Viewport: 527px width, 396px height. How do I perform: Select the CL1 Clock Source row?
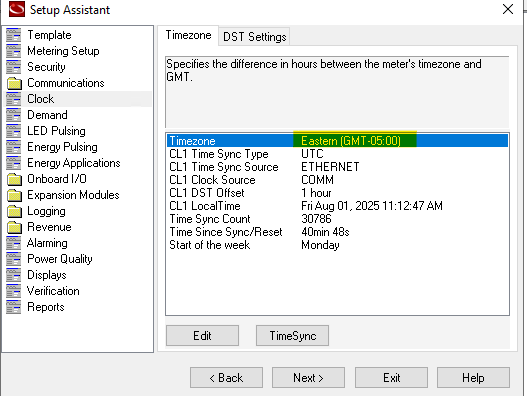pos(337,180)
